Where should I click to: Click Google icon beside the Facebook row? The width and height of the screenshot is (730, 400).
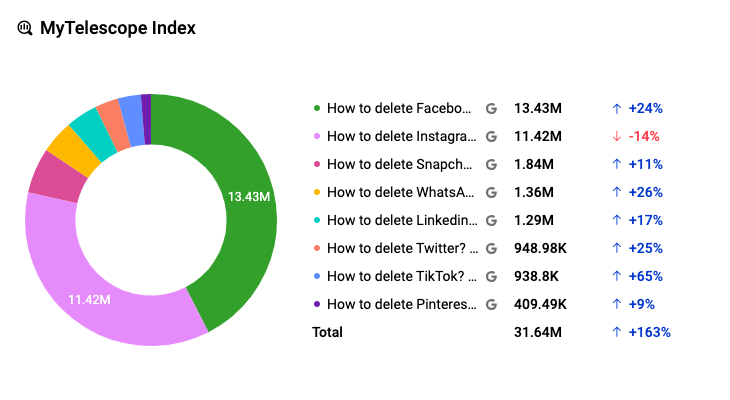pos(491,108)
